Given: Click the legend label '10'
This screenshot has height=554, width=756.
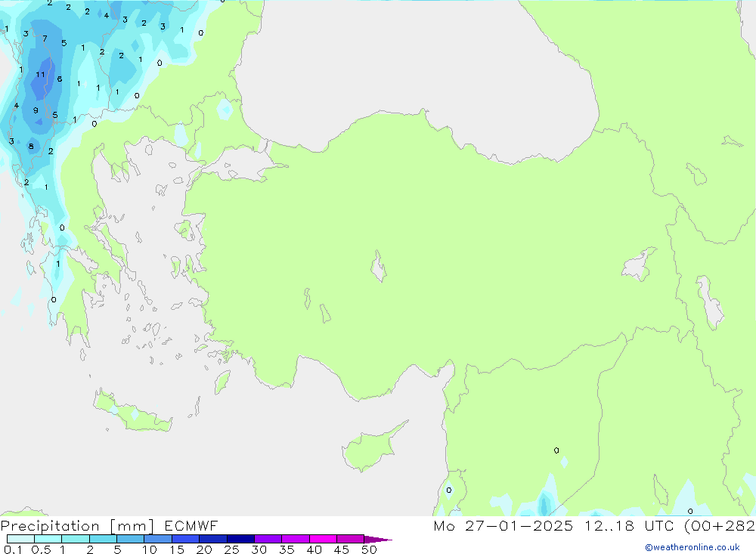Looking at the screenshot, I should point(149,549).
